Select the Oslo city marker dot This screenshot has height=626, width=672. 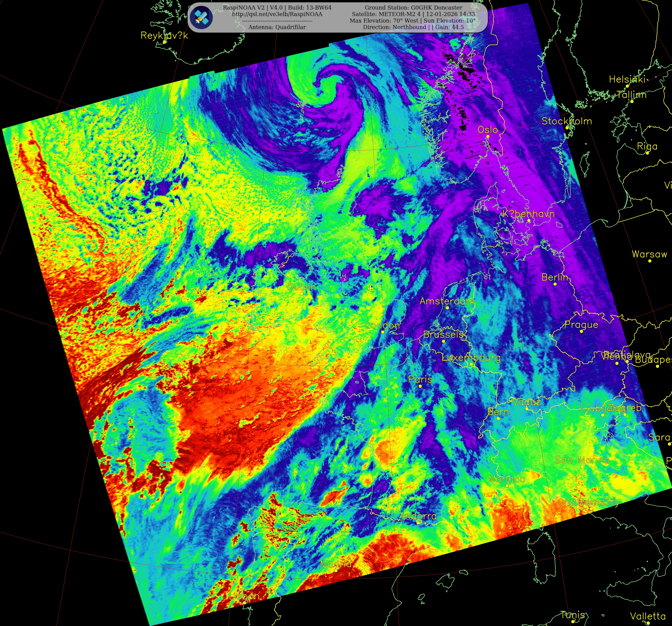coord(488,137)
